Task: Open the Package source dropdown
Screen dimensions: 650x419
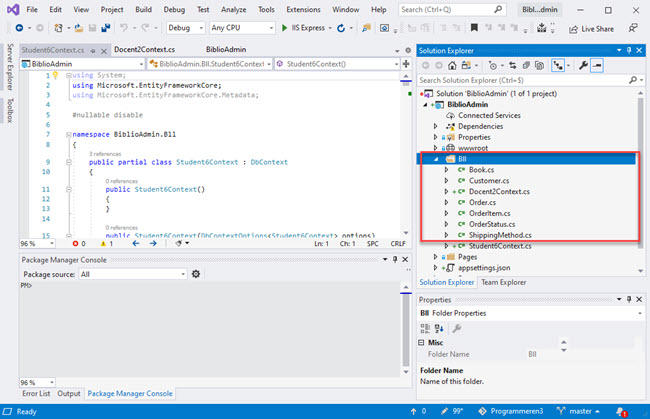Action: pyautogui.click(x=133, y=274)
